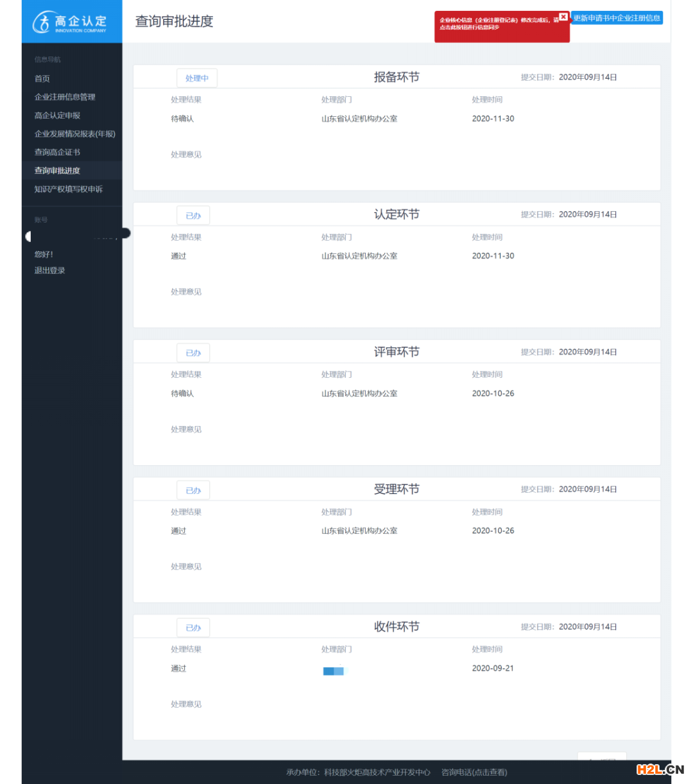The image size is (693, 784).
Task: Click the circular avatar in the account section
Action: click(29, 236)
